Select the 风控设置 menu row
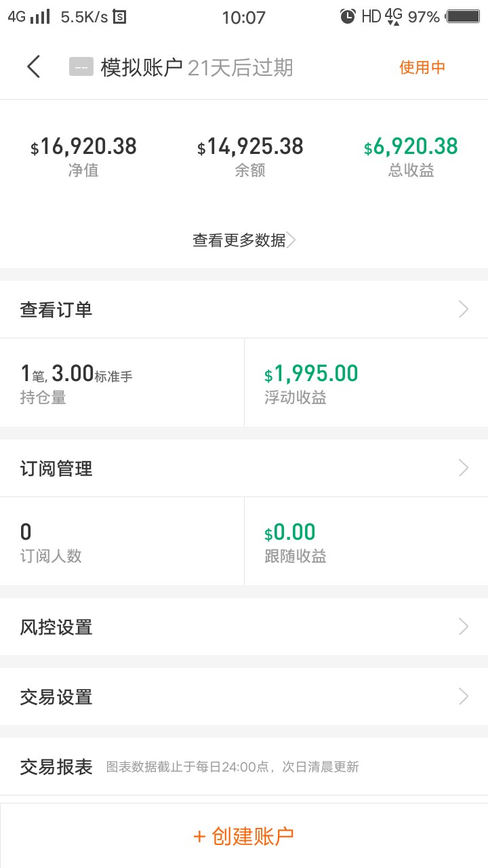 pos(244,627)
